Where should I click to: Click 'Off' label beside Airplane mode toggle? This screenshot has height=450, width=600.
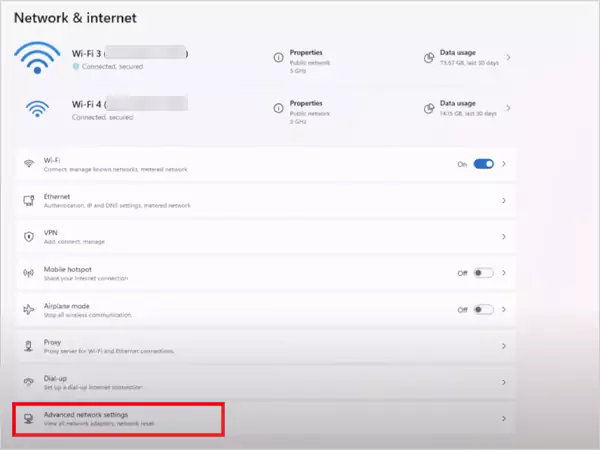tap(462, 310)
